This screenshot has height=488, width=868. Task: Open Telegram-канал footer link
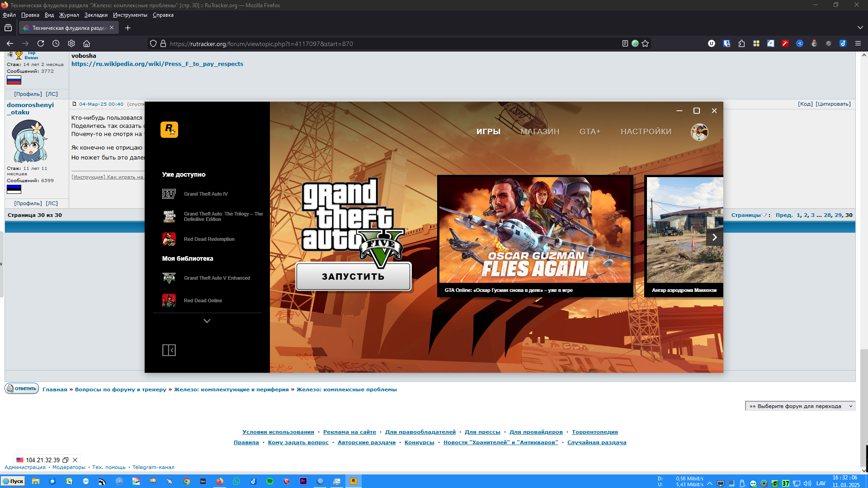153,468
